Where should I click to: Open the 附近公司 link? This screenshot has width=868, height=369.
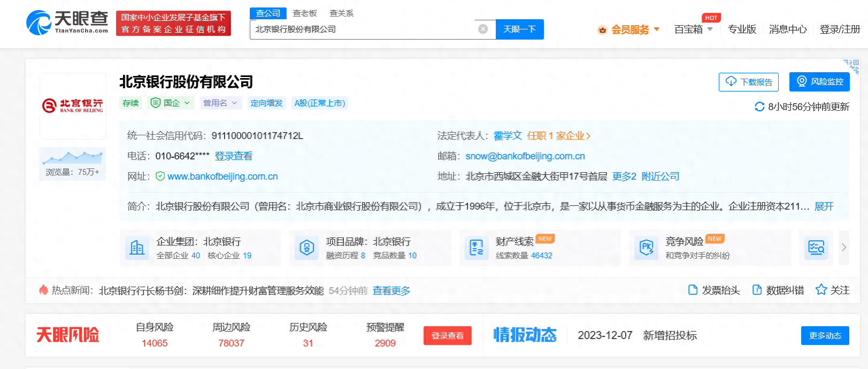[x=660, y=176]
